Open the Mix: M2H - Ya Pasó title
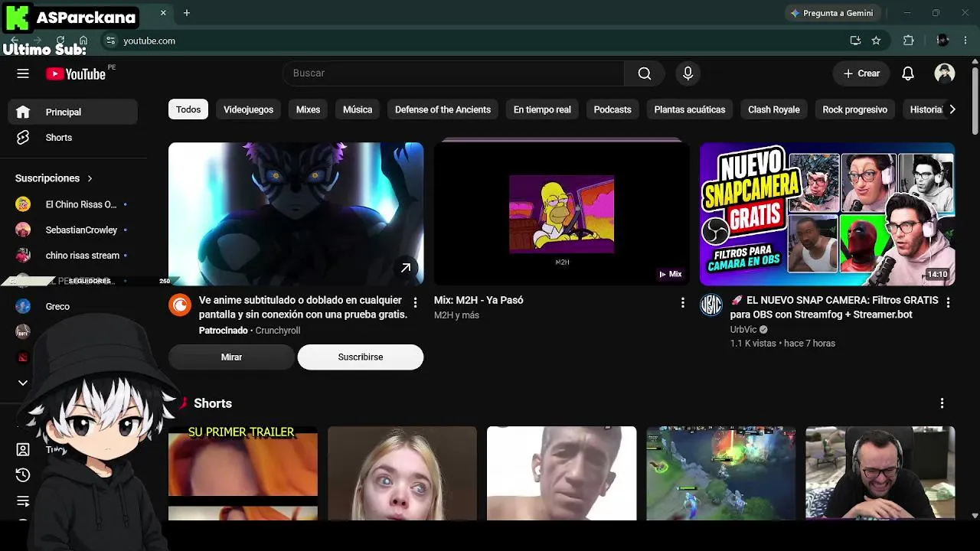Screen dimensions: 980x551 (x=479, y=300)
